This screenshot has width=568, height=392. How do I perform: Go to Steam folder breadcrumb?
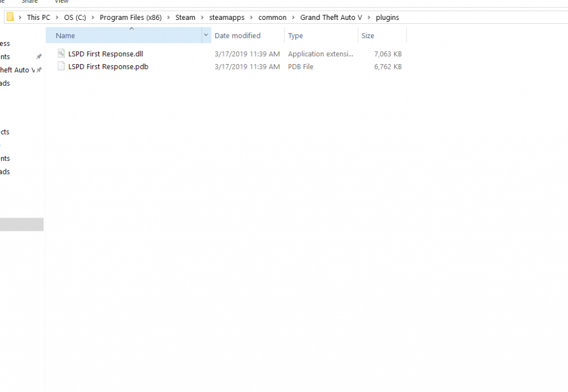tap(185, 18)
